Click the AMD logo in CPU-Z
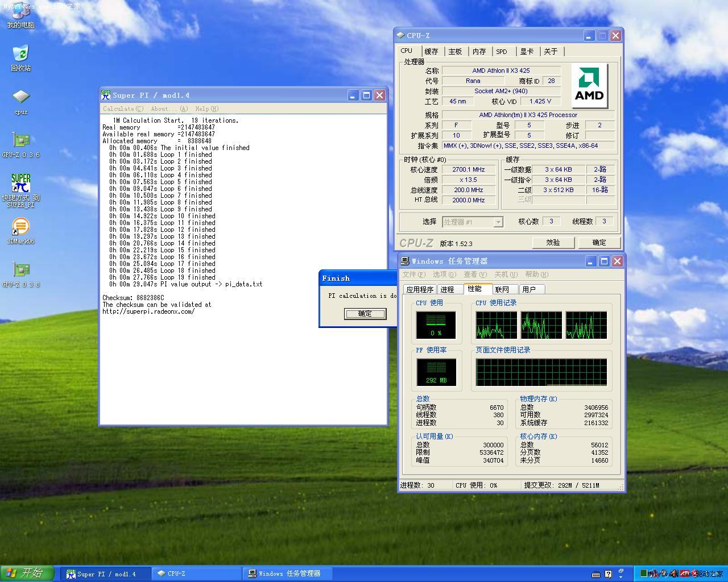The height and width of the screenshot is (582, 728). tap(589, 85)
